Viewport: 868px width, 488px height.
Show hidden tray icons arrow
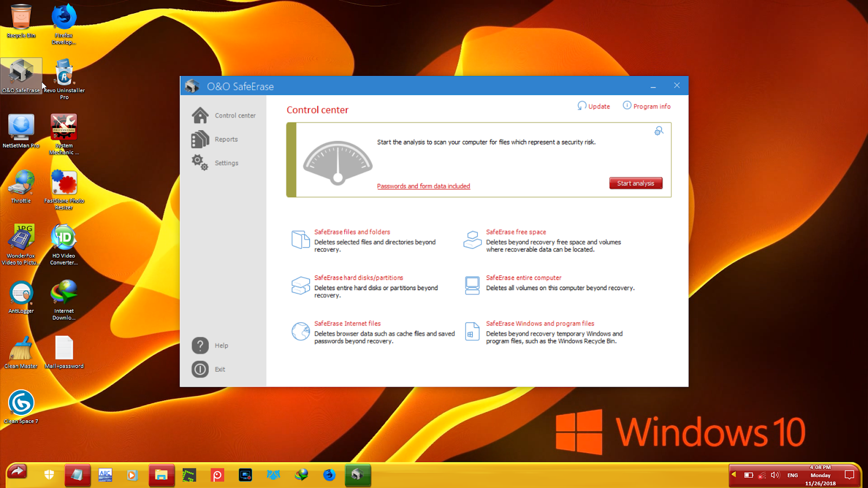(734, 474)
